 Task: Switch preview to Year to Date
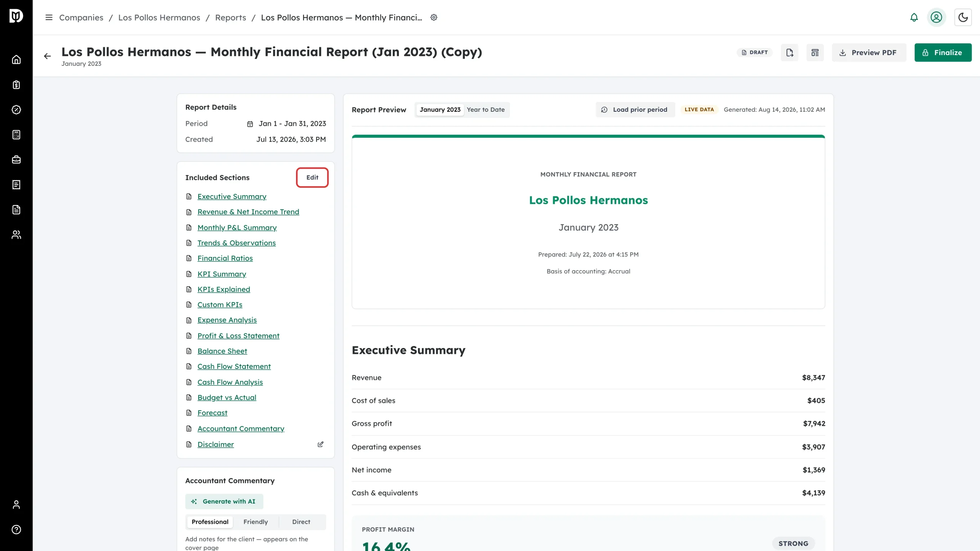coord(485,110)
